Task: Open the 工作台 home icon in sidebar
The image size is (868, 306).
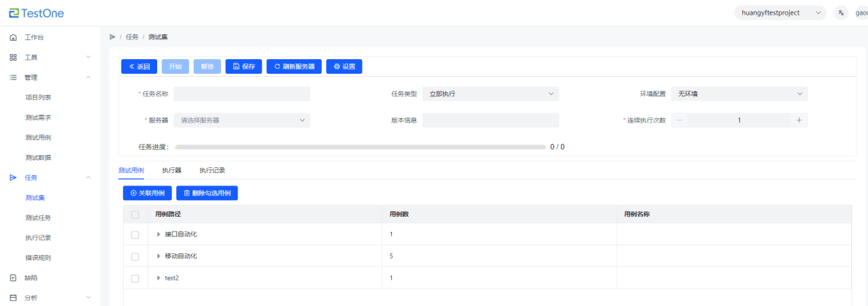Action: [13, 37]
